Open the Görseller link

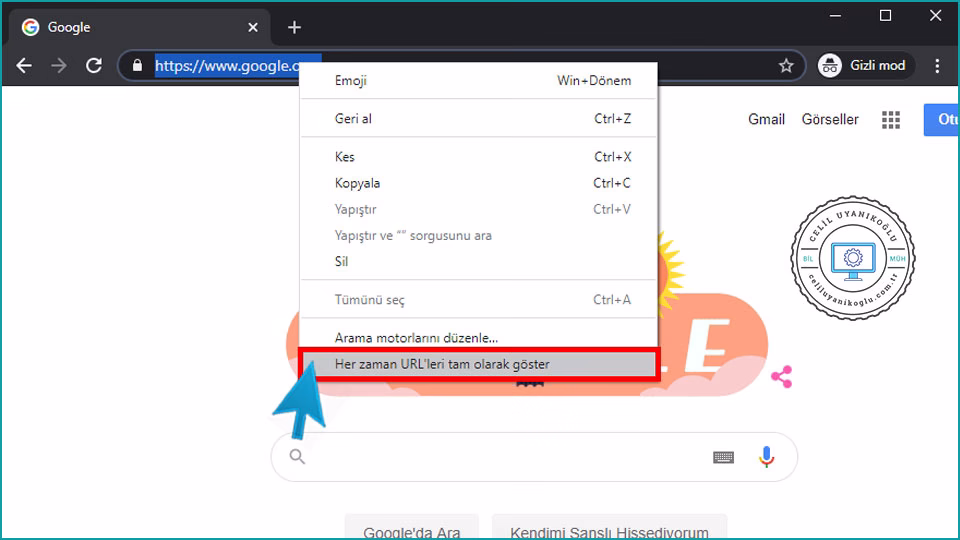(830, 119)
